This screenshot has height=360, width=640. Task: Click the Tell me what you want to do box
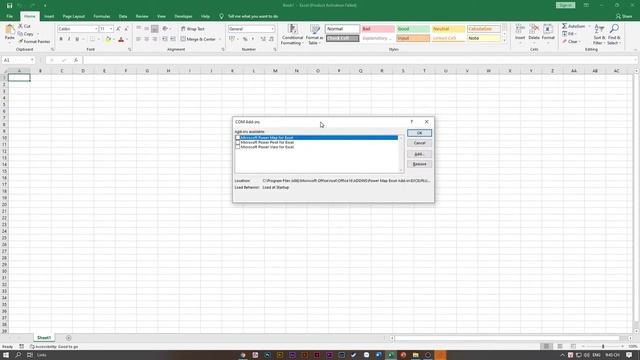253,16
